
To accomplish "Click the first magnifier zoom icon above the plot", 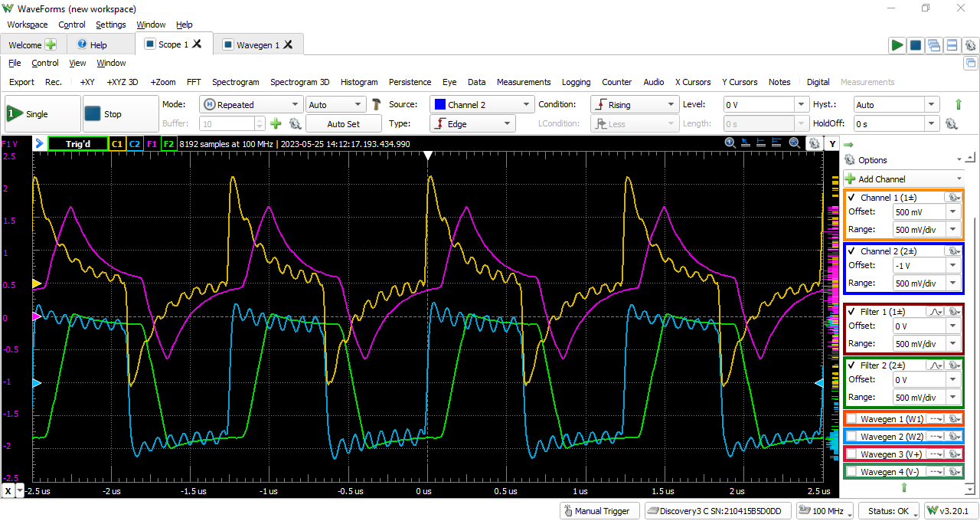I will point(730,143).
